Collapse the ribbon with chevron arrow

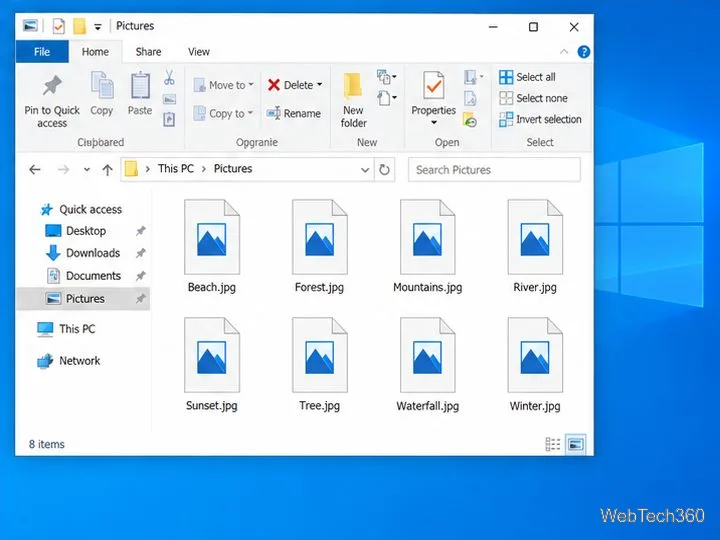(x=564, y=52)
